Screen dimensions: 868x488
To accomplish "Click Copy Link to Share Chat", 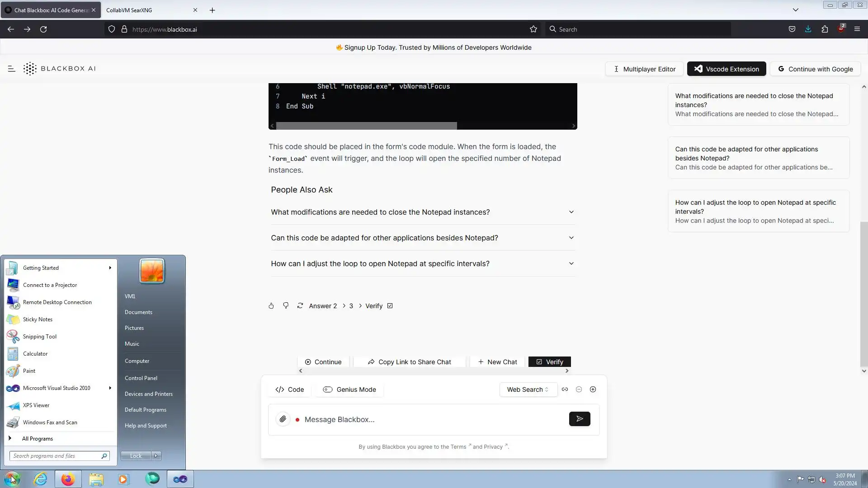I will point(409,362).
